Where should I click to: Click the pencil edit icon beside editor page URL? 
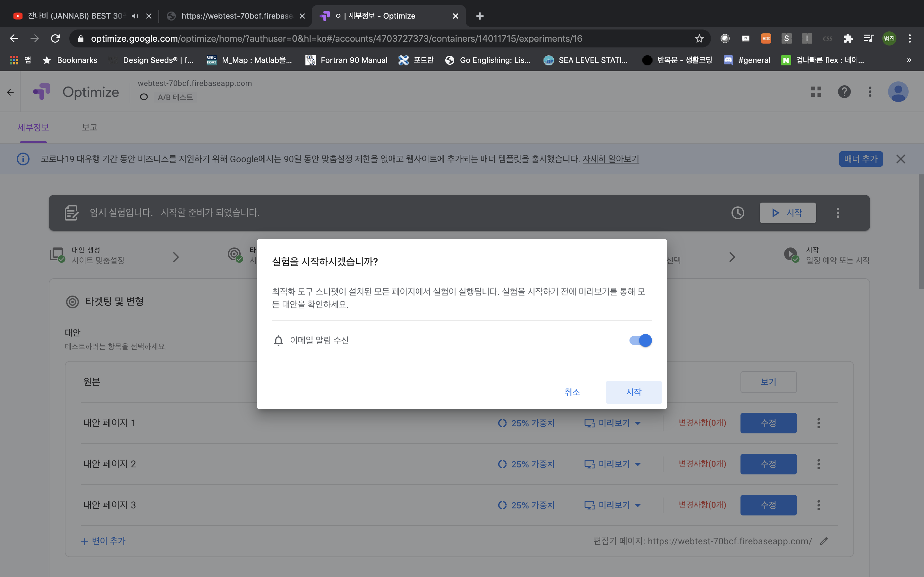tap(824, 541)
